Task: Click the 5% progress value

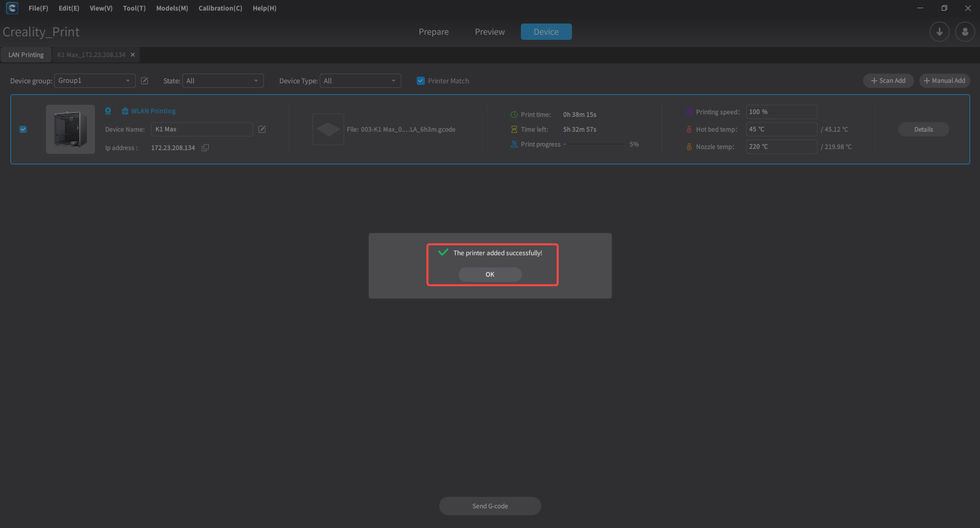Action: (634, 145)
